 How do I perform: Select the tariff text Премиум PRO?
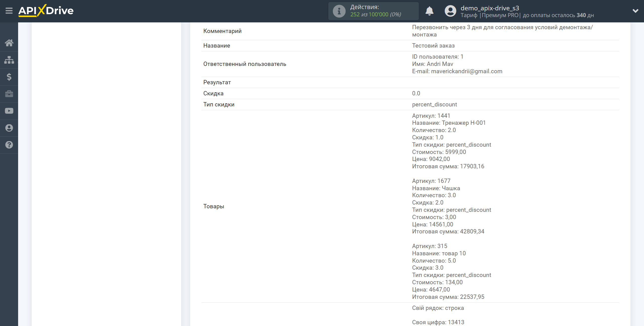click(x=500, y=15)
